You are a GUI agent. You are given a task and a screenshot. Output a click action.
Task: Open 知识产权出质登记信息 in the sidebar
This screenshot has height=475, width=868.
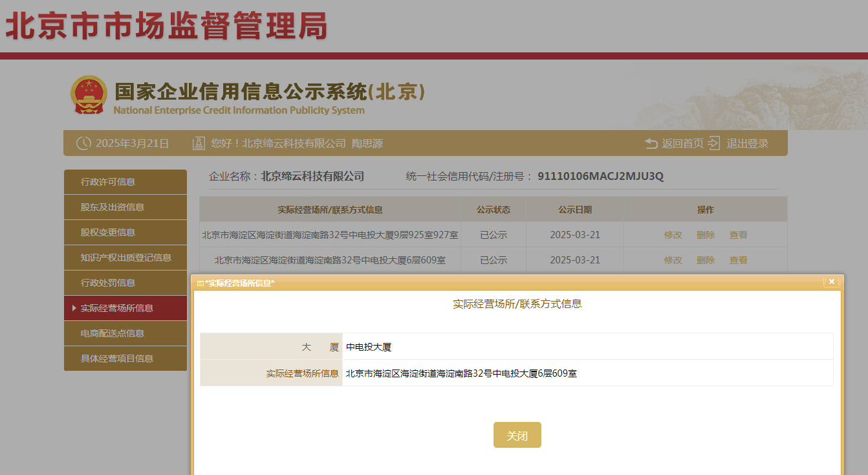click(x=125, y=258)
